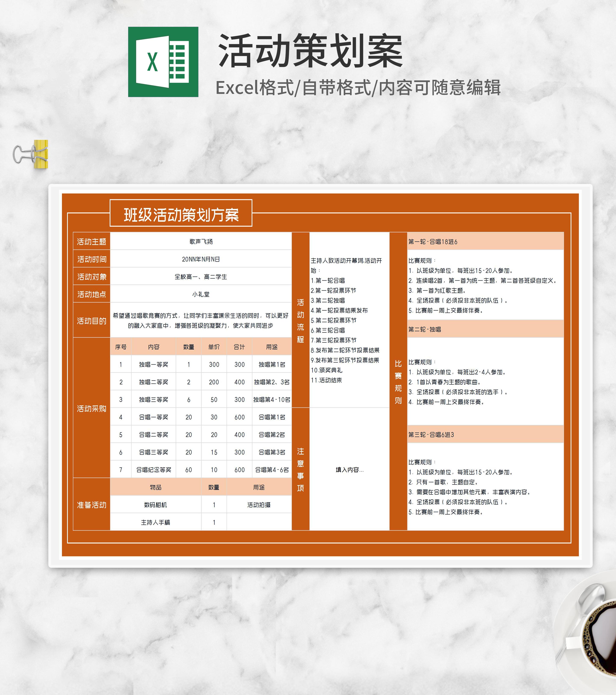Select the 合唱纪念等奖 row cell
Image resolution: width=616 pixels, height=695 pixels.
[153, 470]
